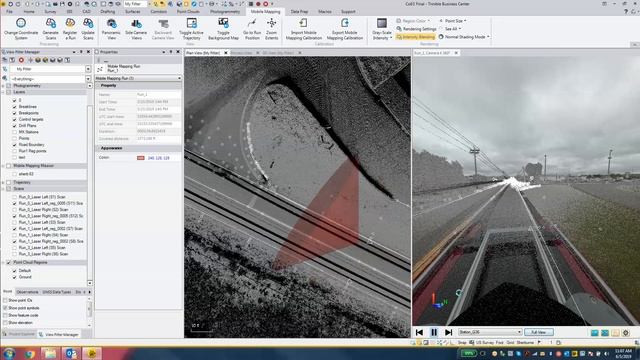Click Go to Run Position
This screenshot has width=640, height=360.
click(252, 29)
